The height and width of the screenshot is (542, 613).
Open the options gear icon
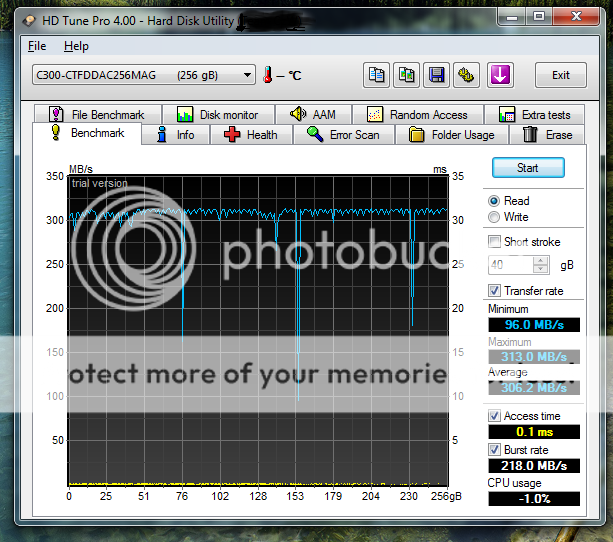click(466, 75)
